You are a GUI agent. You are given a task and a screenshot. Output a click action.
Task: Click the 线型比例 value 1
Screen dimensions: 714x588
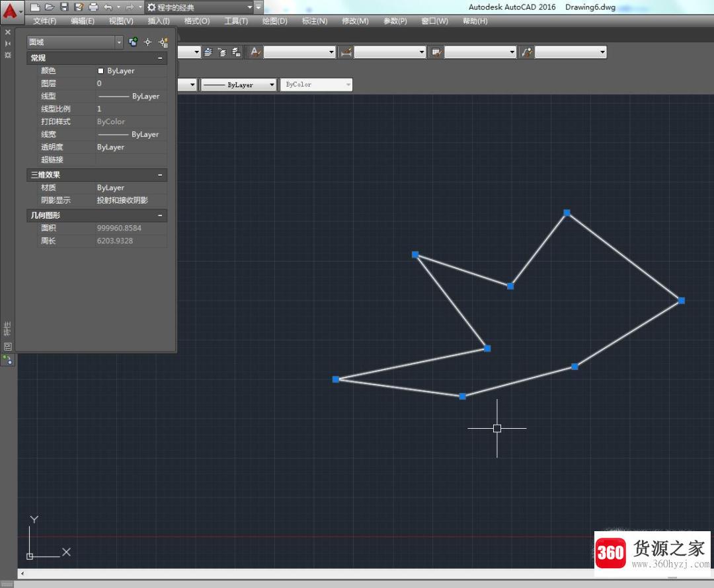[x=131, y=109]
